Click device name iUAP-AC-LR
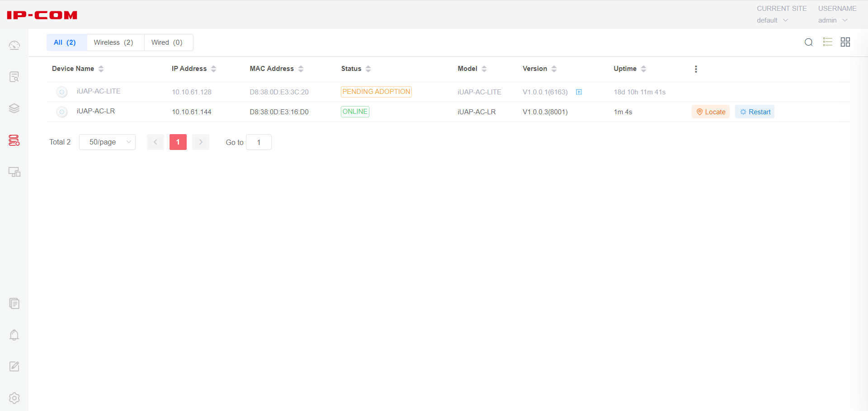868x411 pixels. tap(96, 111)
